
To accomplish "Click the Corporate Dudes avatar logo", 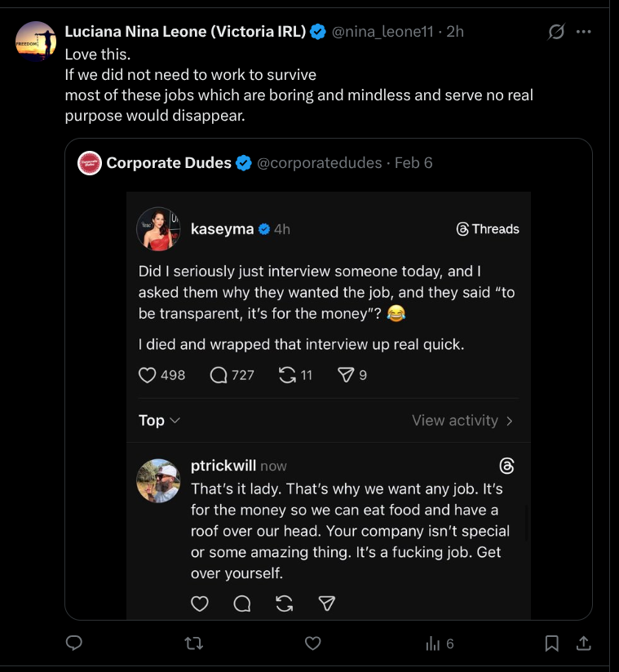I will (90, 163).
